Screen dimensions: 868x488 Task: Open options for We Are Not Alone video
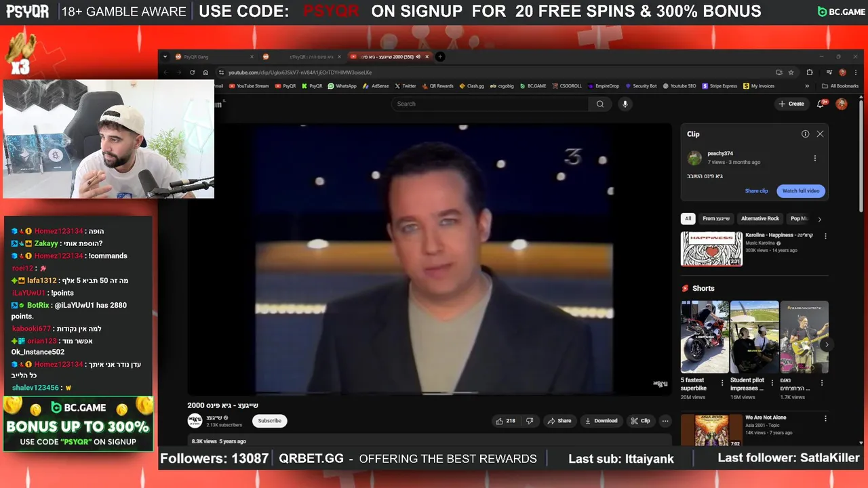point(825,418)
